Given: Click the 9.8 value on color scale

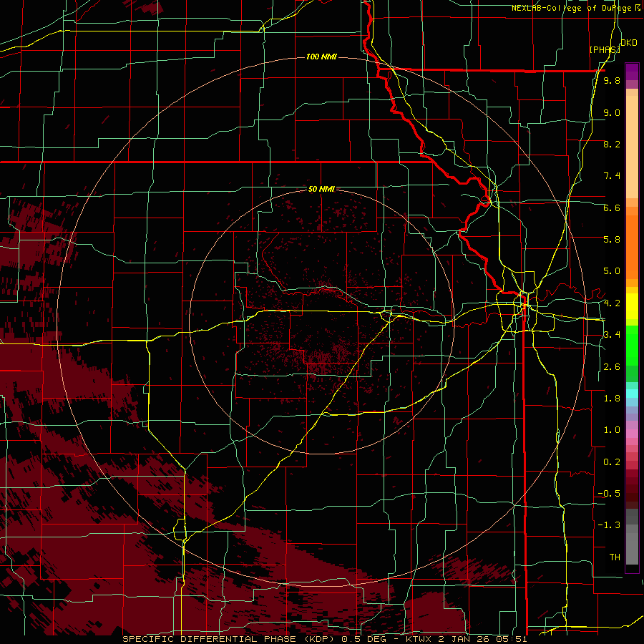Looking at the screenshot, I should click(612, 80).
